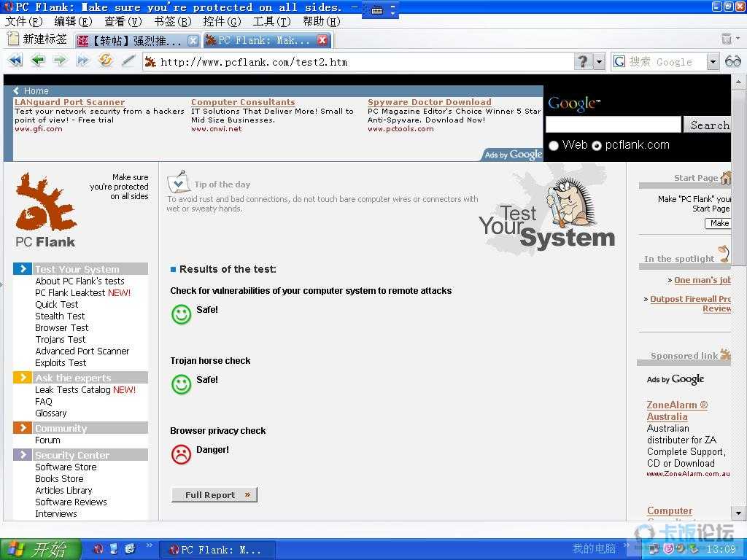Click into the Google site search field
The height and width of the screenshot is (560, 747).
(x=613, y=125)
